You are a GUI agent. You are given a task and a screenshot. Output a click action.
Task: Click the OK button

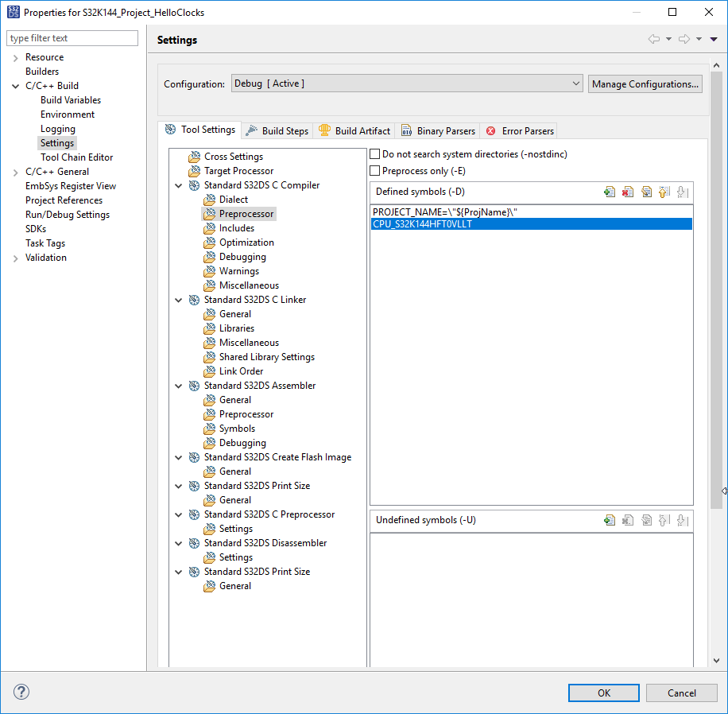coord(604,693)
